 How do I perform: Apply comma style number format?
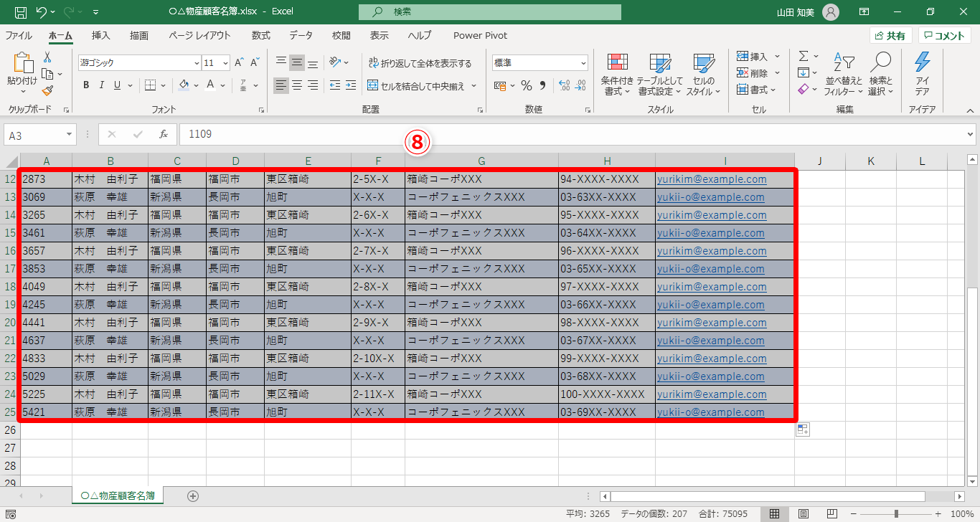(545, 86)
